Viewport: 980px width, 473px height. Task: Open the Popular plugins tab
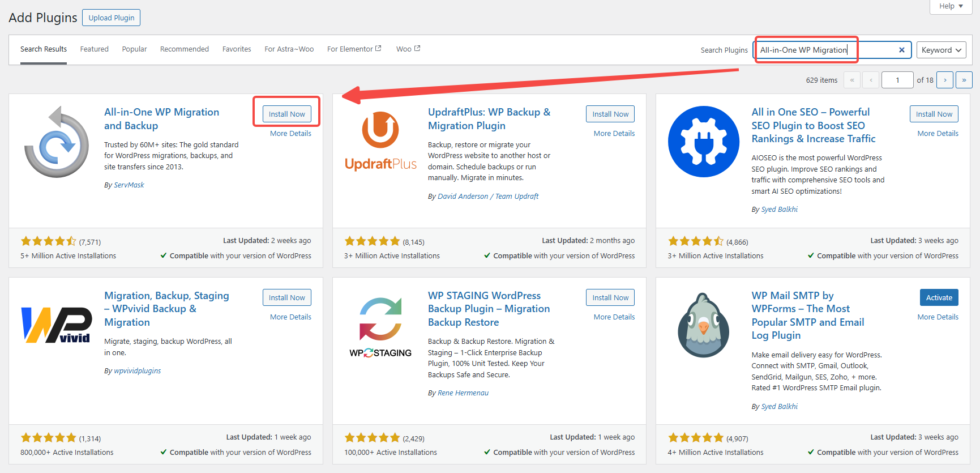click(x=134, y=49)
